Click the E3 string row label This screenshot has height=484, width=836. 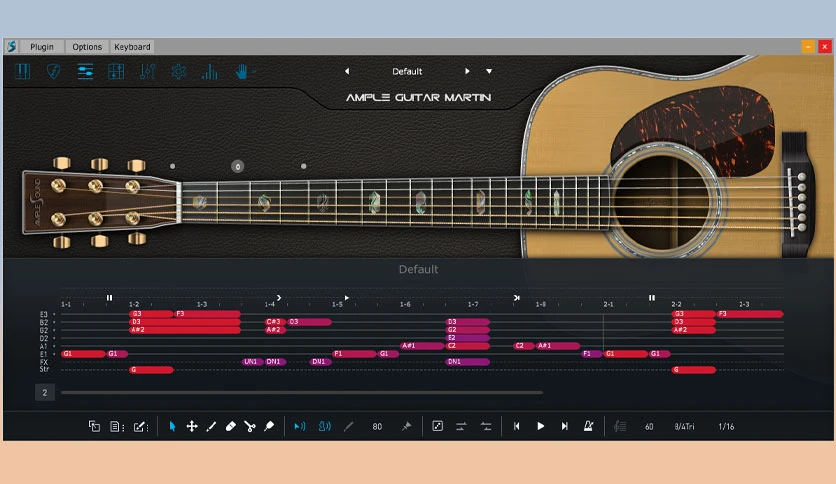coord(44,314)
